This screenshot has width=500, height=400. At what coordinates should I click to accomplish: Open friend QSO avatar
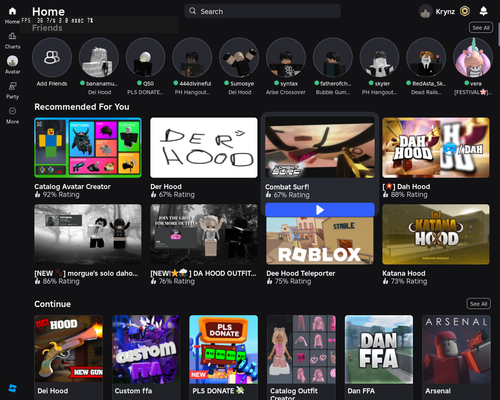[x=145, y=57]
